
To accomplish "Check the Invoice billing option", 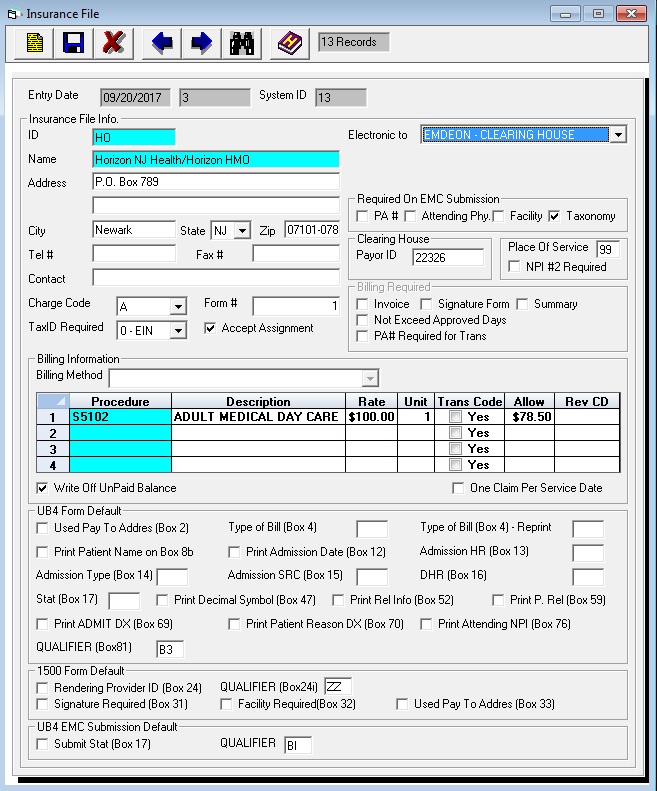I will click(x=362, y=304).
